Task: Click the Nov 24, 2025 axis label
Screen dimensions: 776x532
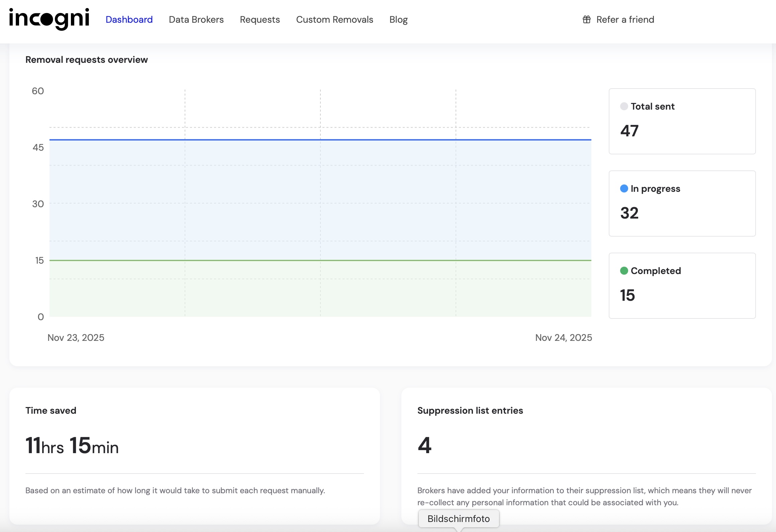Action: (x=563, y=338)
